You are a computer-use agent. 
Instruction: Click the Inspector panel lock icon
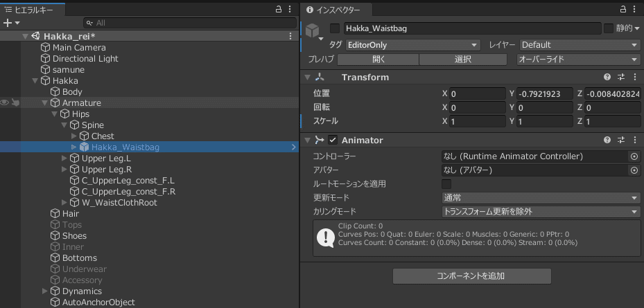point(623,10)
